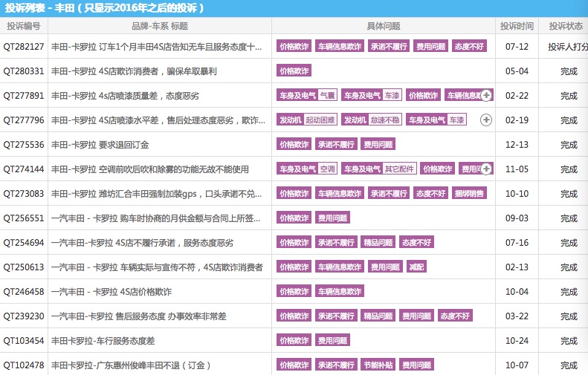
Task: Click 价格欺诈 tag in the QT280331 row
Action: (x=294, y=71)
